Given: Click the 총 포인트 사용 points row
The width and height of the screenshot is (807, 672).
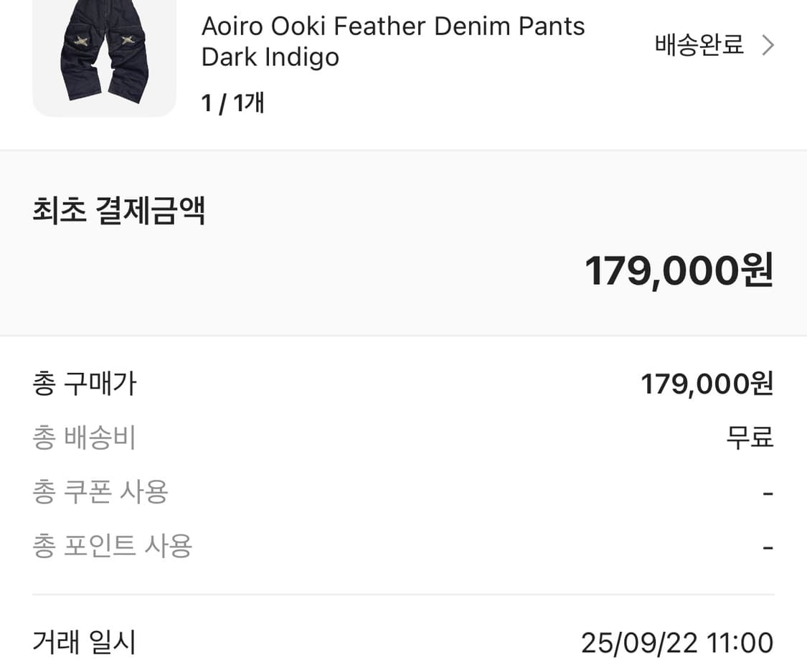Looking at the screenshot, I should pyautogui.click(x=111, y=546).
